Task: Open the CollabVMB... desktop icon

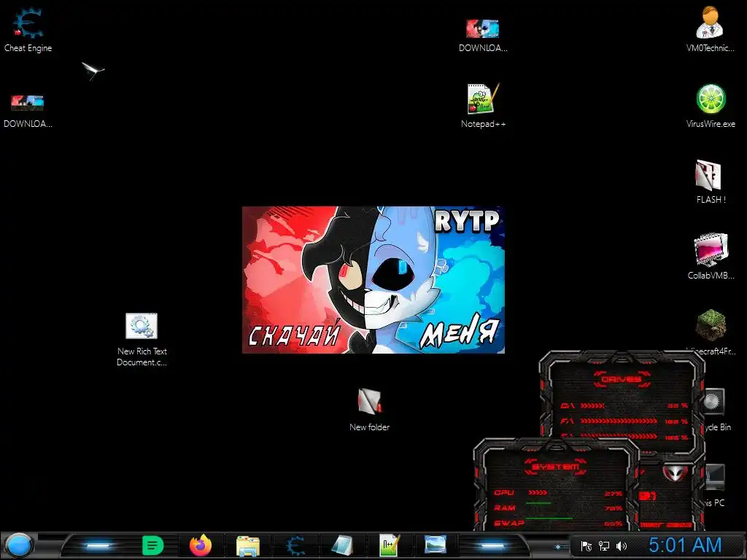Action: click(x=711, y=256)
